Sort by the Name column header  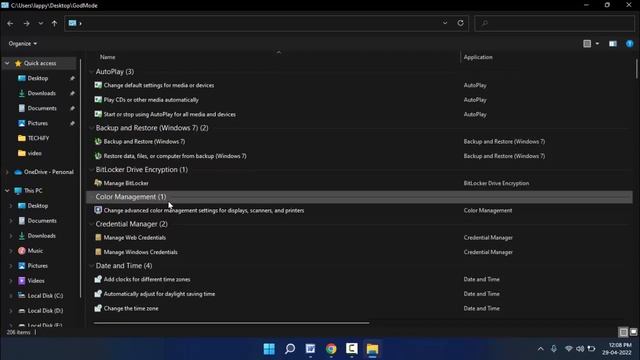[108, 57]
